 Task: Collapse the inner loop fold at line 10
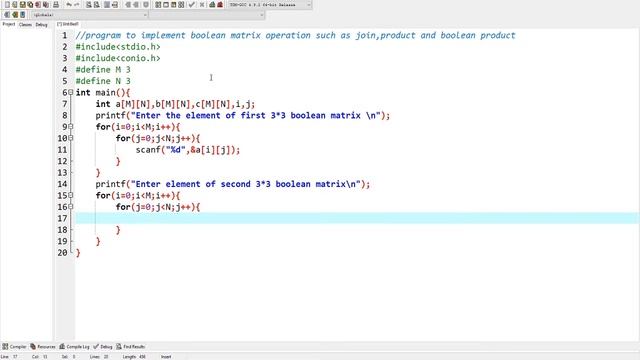[71, 138]
